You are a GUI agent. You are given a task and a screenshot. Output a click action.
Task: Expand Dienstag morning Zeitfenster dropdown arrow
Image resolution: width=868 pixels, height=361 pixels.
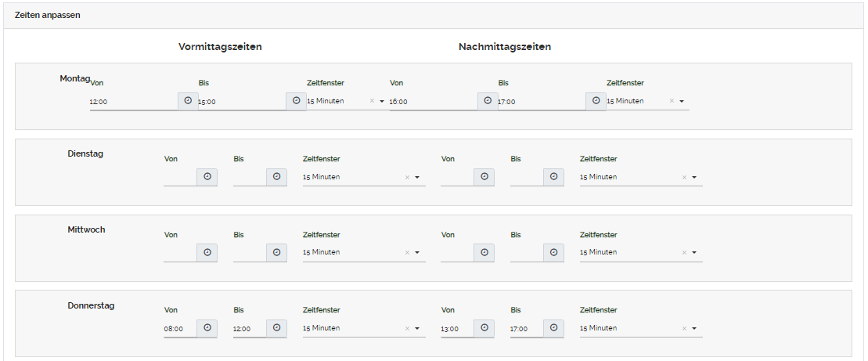[417, 177]
